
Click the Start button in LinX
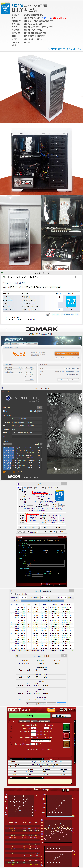click(x=15, y=601)
